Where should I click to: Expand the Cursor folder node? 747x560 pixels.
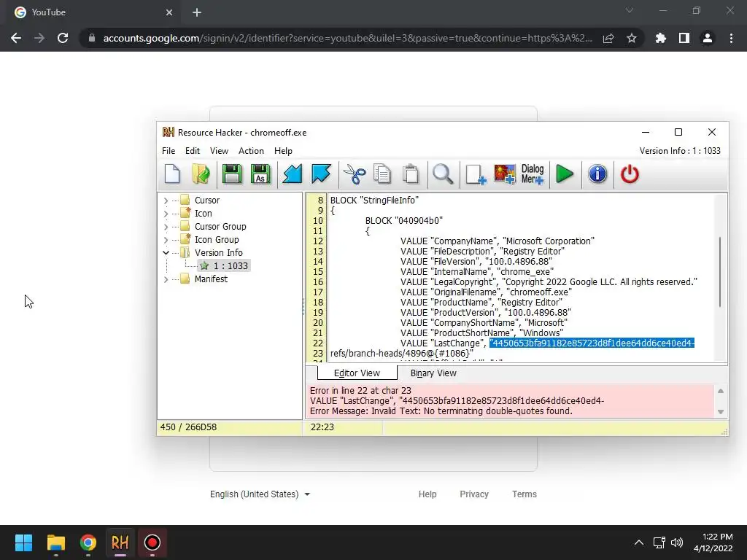[166, 201]
